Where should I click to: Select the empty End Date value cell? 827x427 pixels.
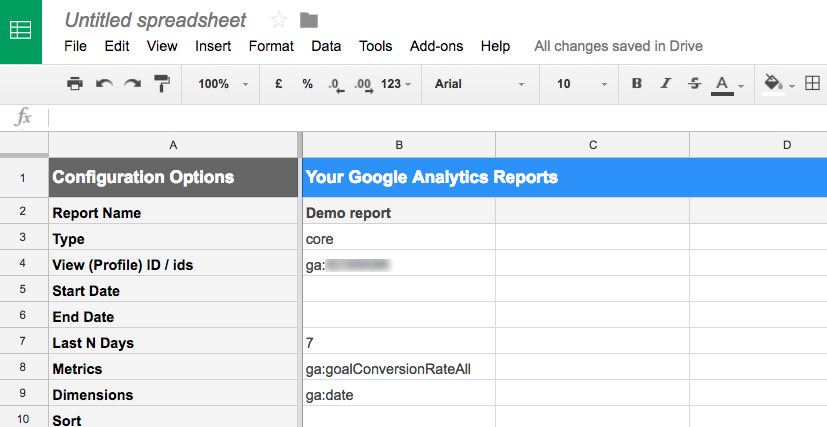pyautogui.click(x=399, y=315)
